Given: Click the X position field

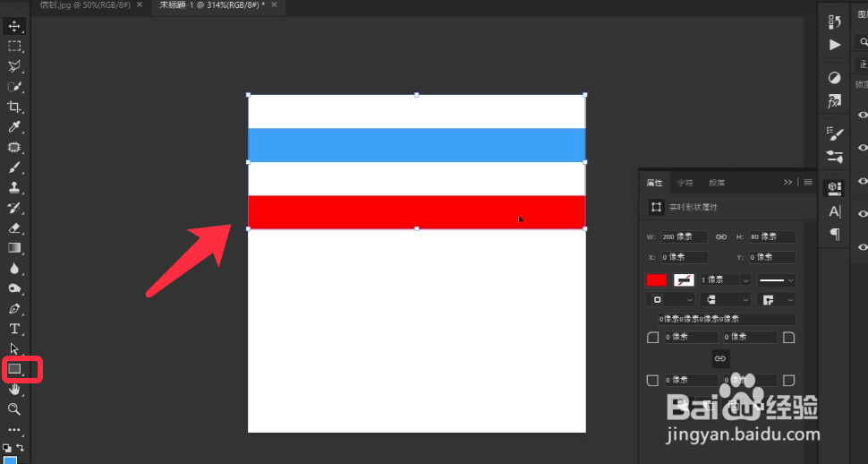Looking at the screenshot, I should pos(684,257).
